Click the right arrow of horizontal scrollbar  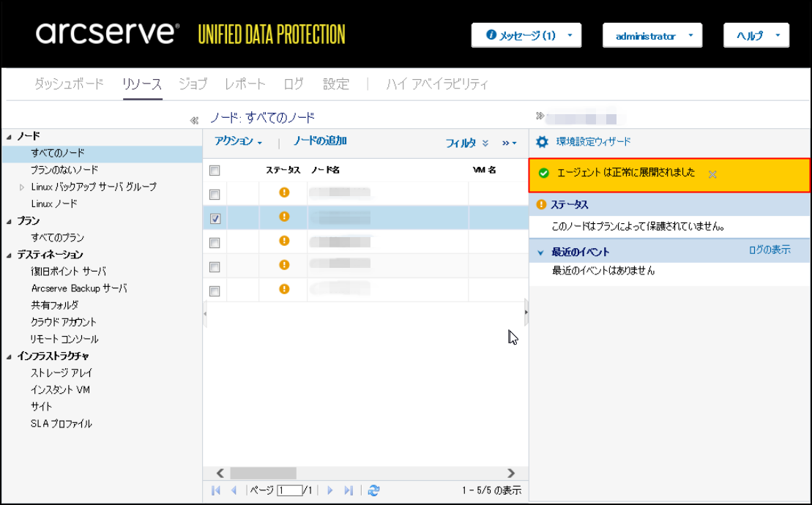tap(511, 473)
